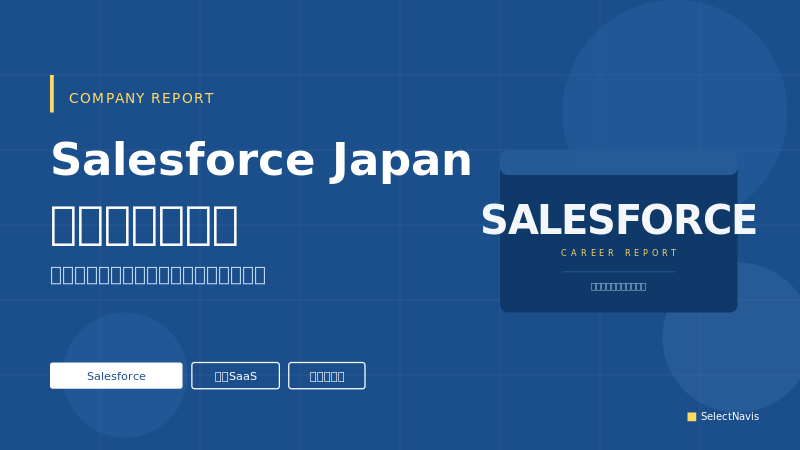The height and width of the screenshot is (450, 800).
Task: Click the SALESFORCE card title
Action: coord(618,219)
